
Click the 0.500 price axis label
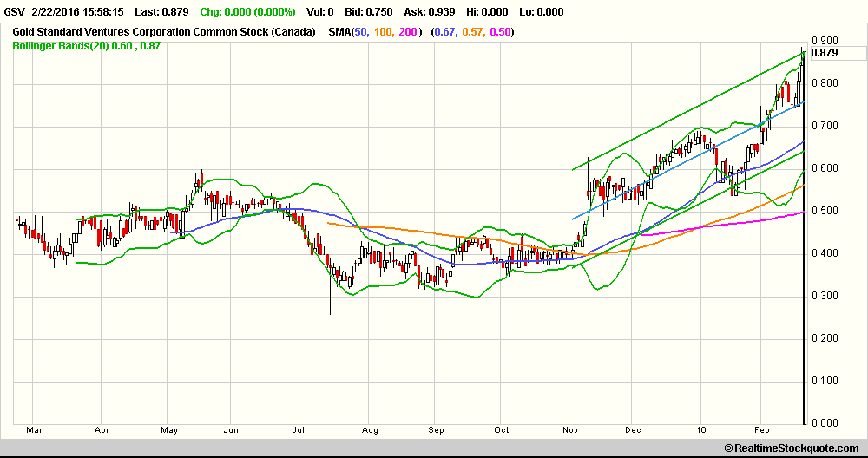click(824, 211)
